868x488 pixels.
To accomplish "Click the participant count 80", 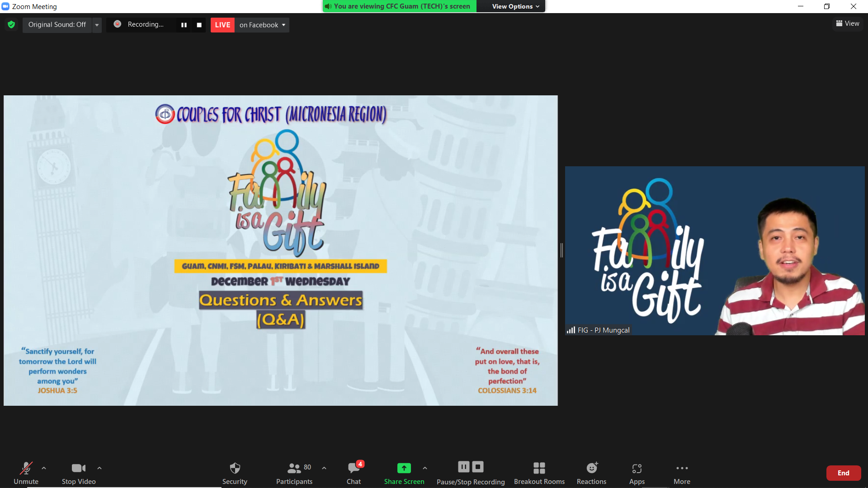I will 307,467.
